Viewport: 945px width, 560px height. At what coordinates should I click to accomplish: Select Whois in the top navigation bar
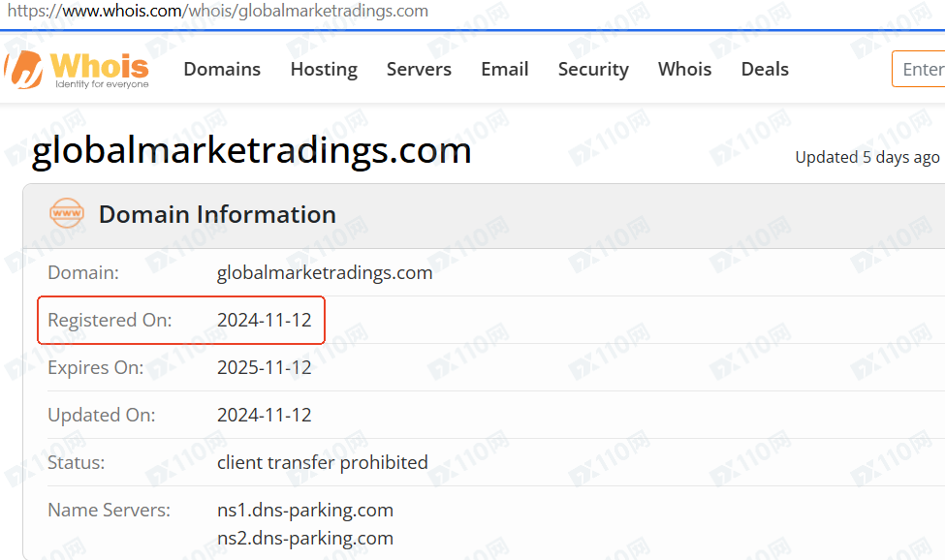click(x=684, y=70)
